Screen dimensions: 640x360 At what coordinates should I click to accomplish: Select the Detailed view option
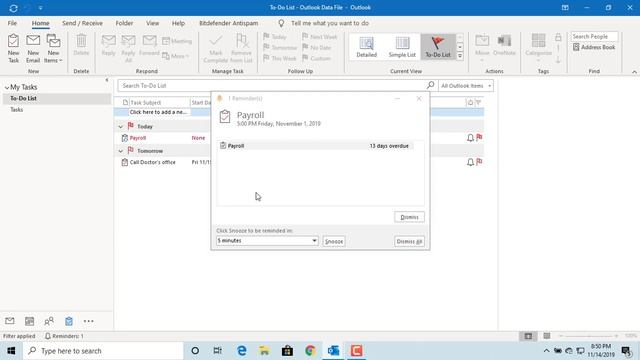point(367,47)
